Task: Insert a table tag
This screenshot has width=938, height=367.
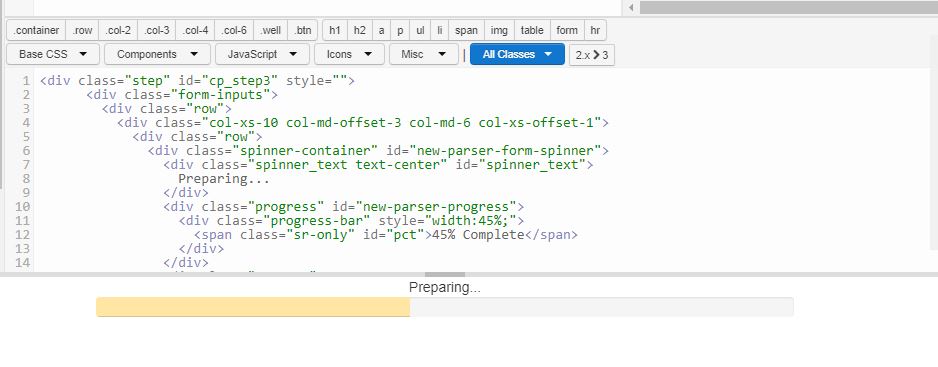Action: pyautogui.click(x=532, y=30)
